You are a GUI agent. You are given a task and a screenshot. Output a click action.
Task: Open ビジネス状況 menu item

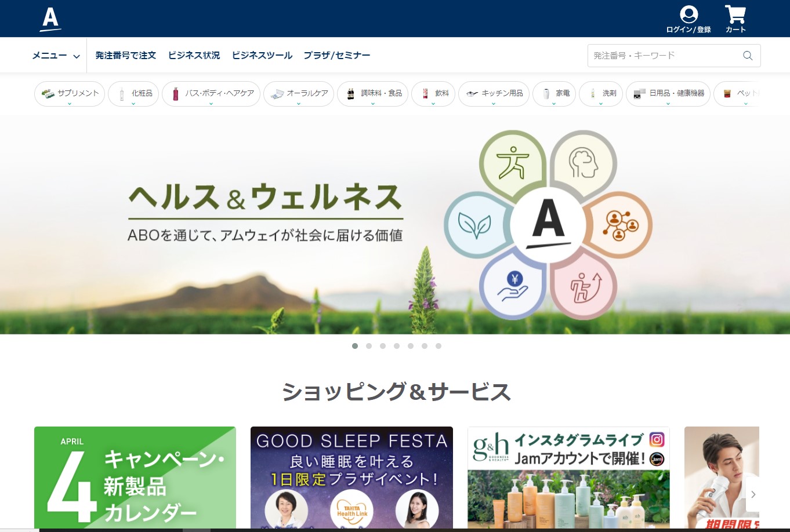click(194, 56)
